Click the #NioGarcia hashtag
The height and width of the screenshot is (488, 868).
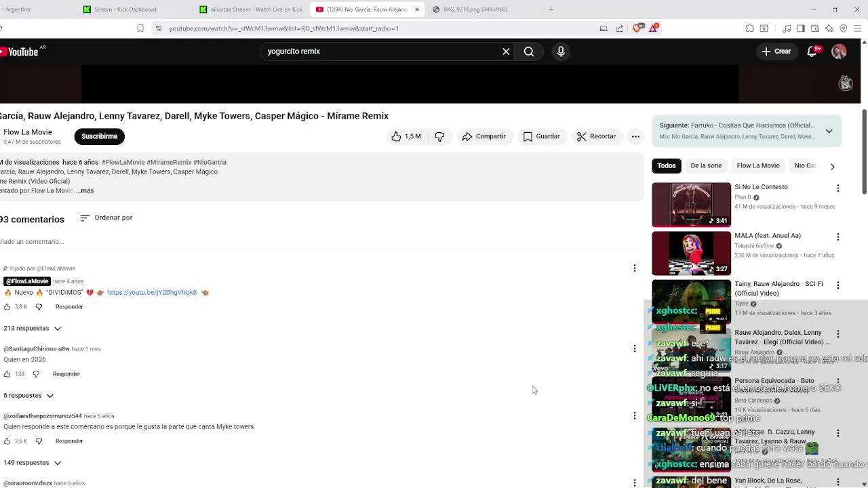point(210,163)
